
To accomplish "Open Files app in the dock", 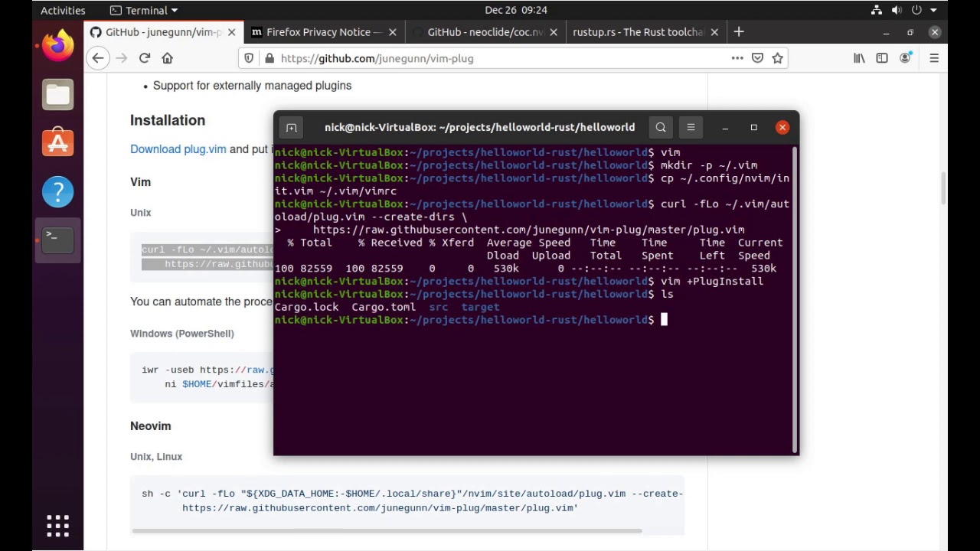I will tap(58, 94).
